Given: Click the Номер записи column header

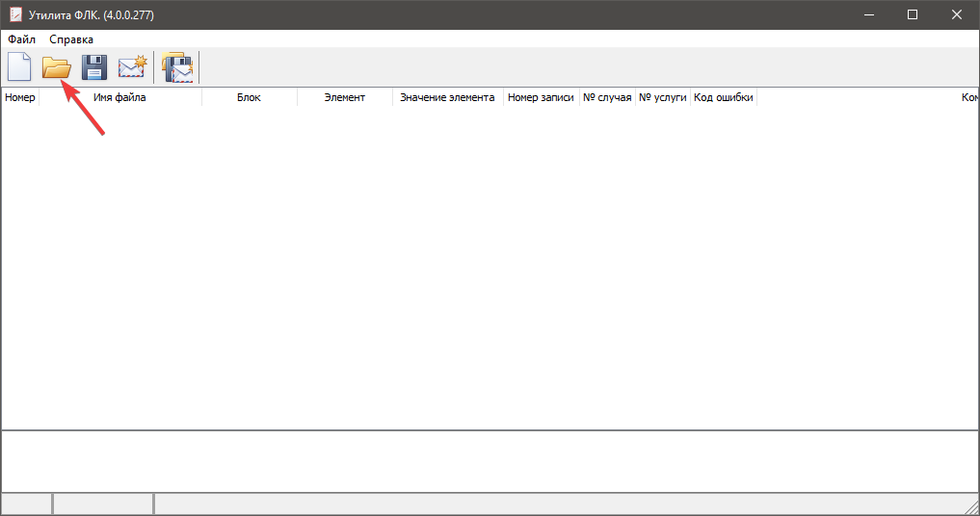Looking at the screenshot, I should tap(541, 97).
